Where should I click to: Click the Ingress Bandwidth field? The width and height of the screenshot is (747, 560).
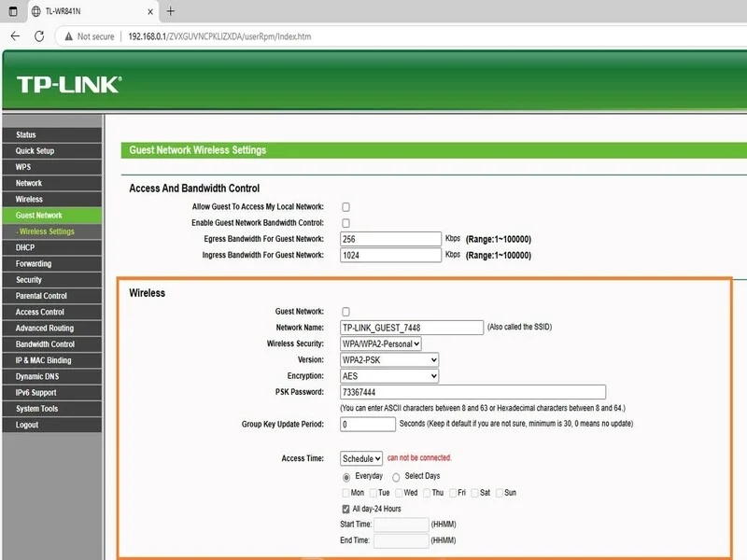(x=390, y=255)
